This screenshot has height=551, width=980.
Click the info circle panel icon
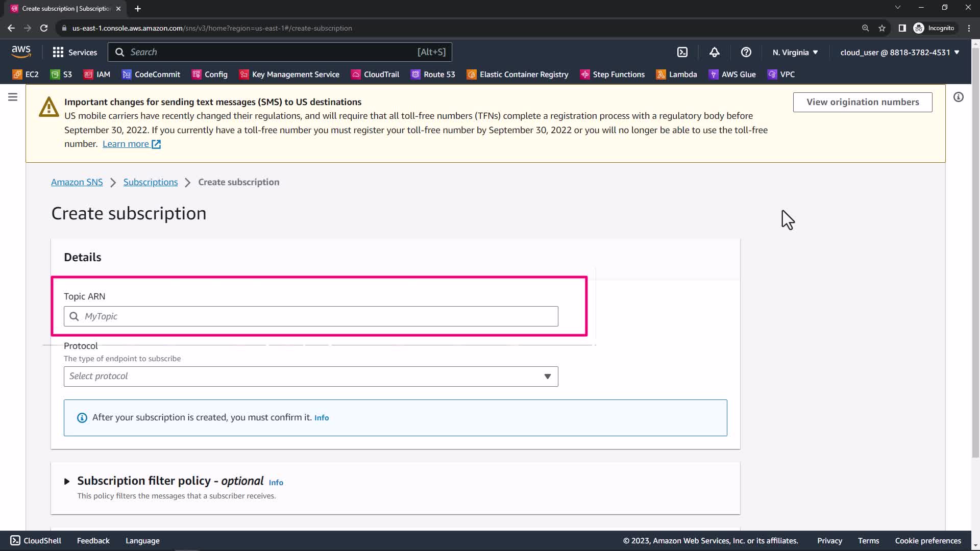point(958,97)
